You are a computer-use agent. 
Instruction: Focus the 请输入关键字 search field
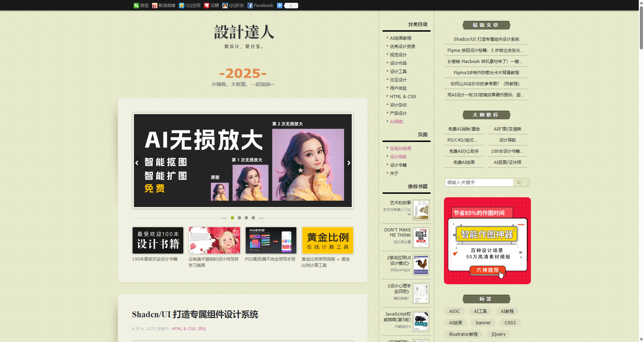point(479,182)
